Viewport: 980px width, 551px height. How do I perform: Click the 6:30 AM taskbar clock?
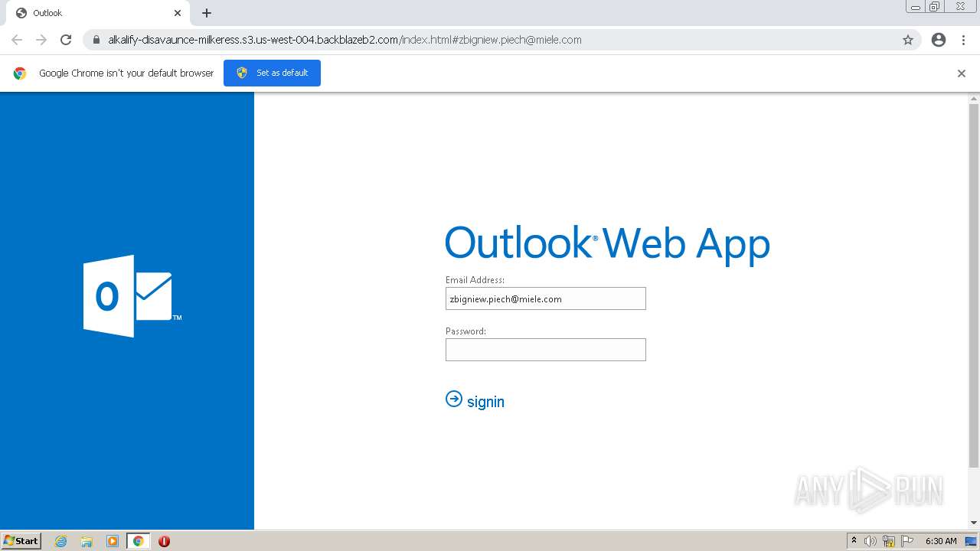tap(941, 541)
